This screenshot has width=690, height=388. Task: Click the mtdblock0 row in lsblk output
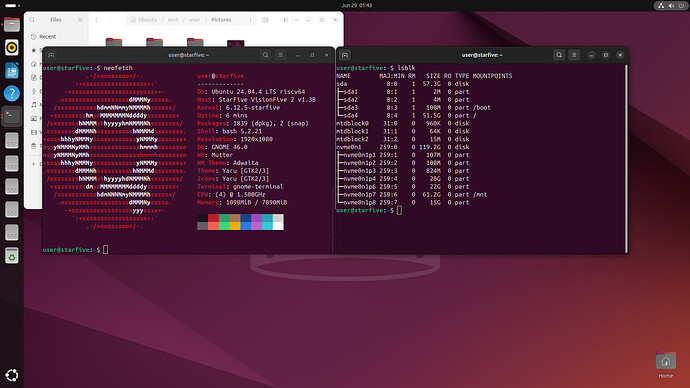coord(403,124)
